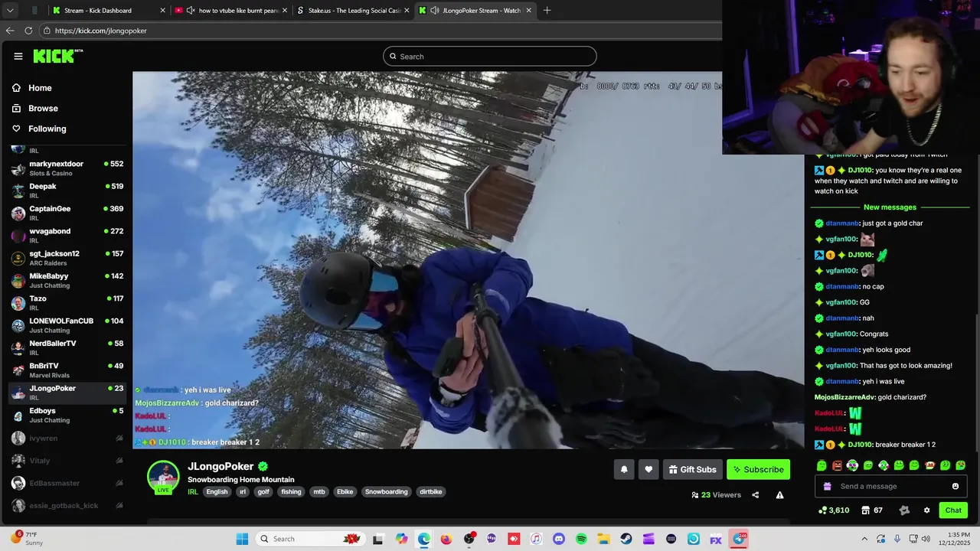Click the green Chat send button

[953, 510]
